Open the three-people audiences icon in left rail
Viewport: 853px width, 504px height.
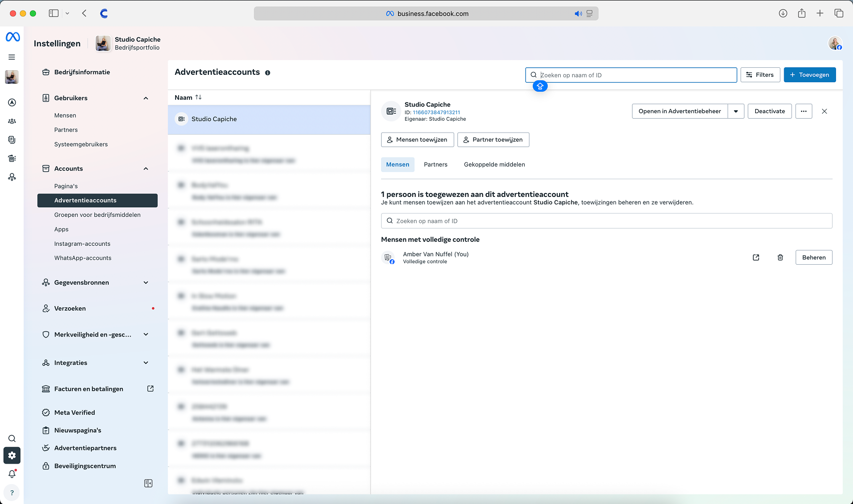coord(12,121)
